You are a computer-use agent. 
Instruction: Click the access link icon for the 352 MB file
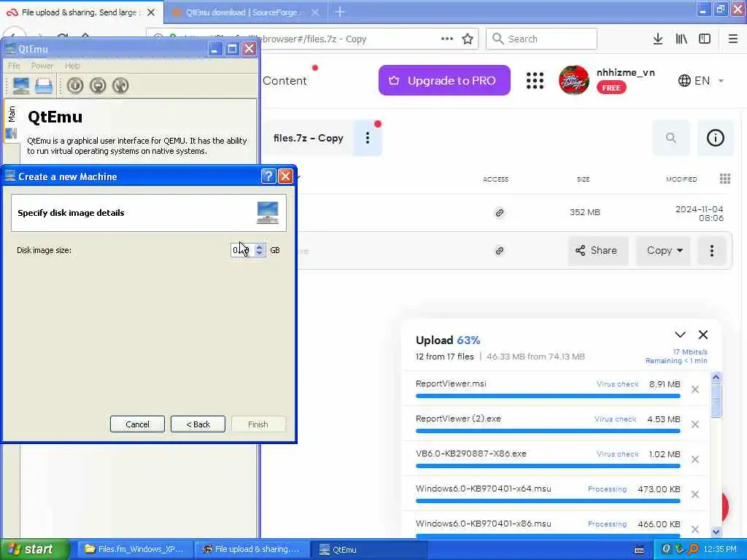click(499, 212)
